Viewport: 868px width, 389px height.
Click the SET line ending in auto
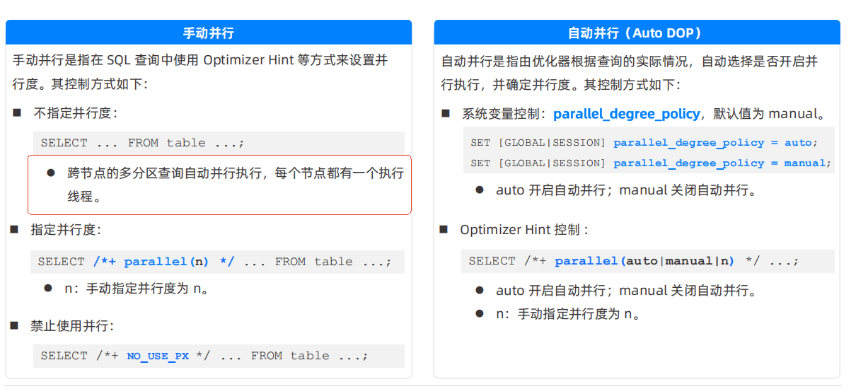(644, 143)
